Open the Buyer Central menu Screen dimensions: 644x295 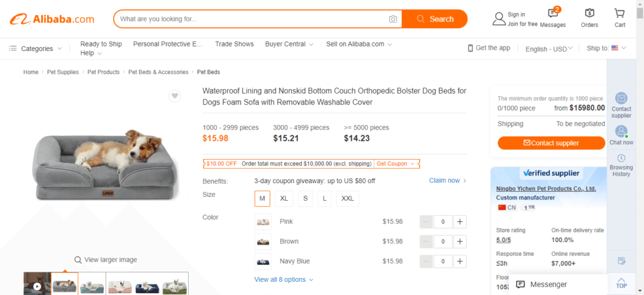tap(289, 44)
